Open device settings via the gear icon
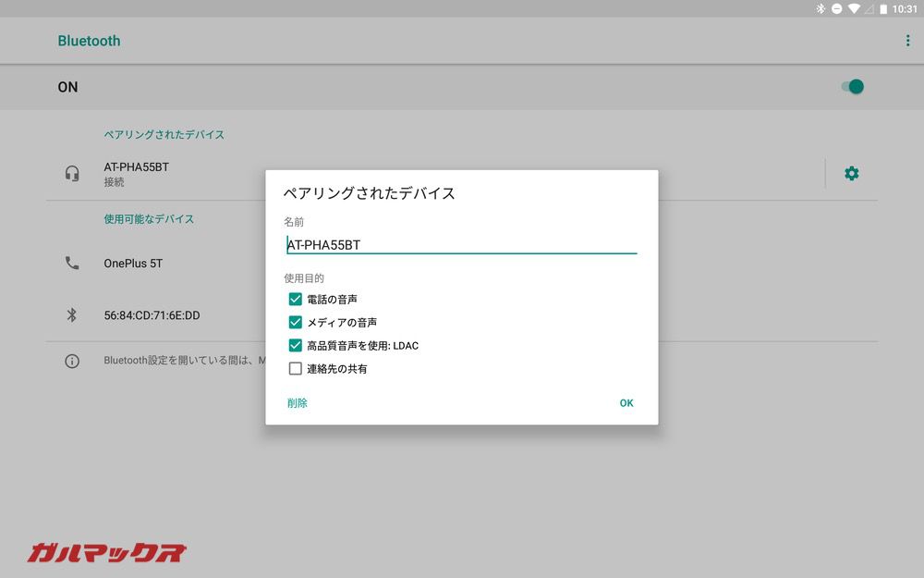The image size is (924, 578). point(851,173)
